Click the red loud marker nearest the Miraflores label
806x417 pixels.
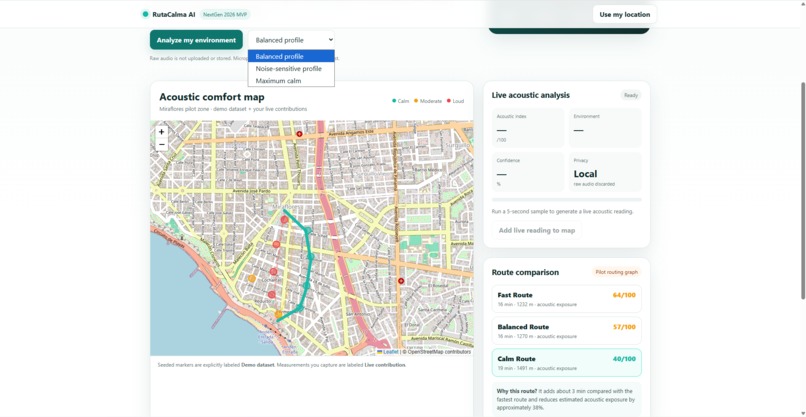click(284, 220)
